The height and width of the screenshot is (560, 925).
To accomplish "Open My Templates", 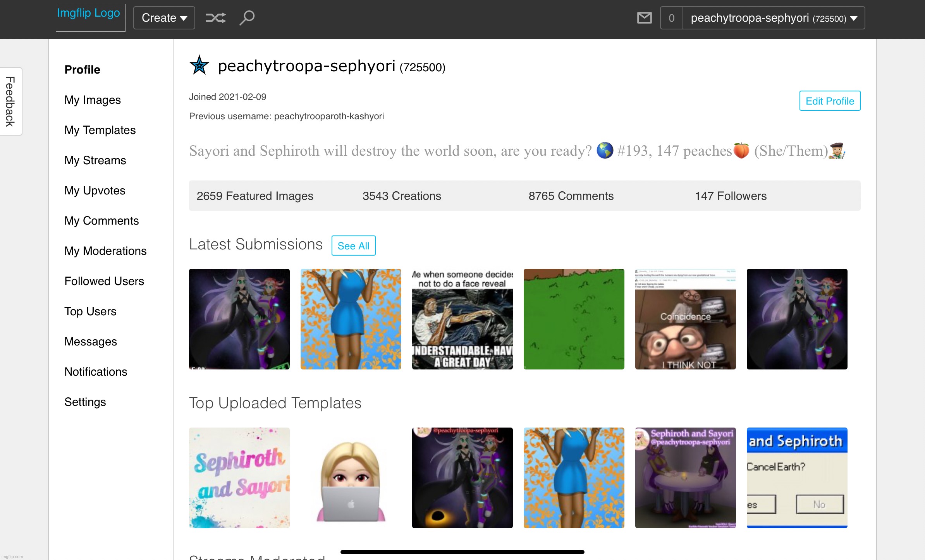I will click(x=100, y=130).
